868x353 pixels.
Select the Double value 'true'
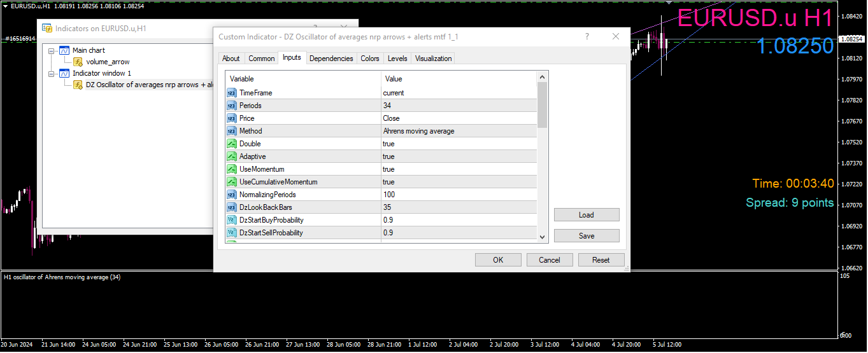pos(389,144)
